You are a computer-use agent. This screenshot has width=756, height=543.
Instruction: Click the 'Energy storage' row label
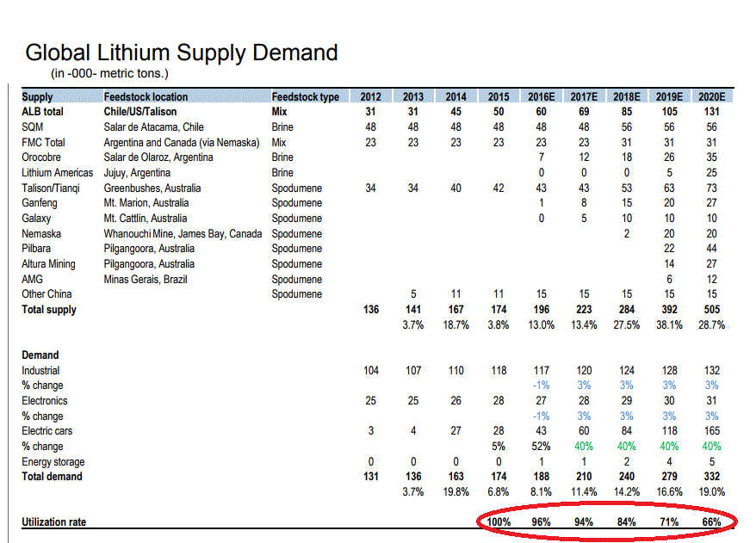pos(53,462)
